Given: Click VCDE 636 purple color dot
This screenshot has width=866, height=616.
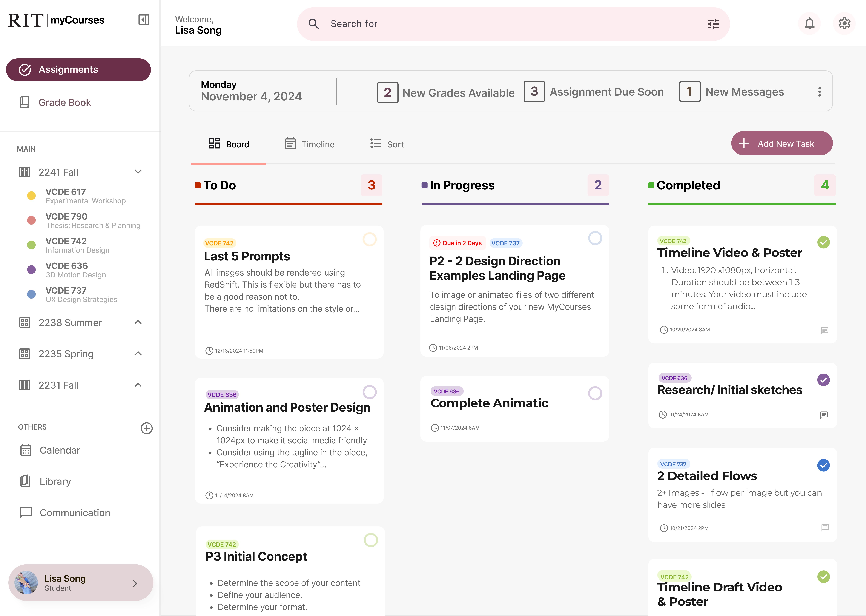Looking at the screenshot, I should tap(31, 270).
